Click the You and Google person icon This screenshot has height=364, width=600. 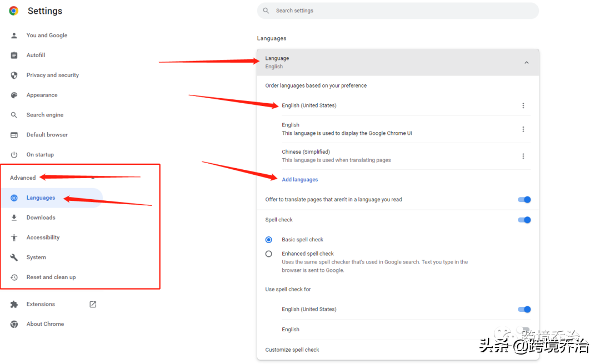(x=14, y=36)
